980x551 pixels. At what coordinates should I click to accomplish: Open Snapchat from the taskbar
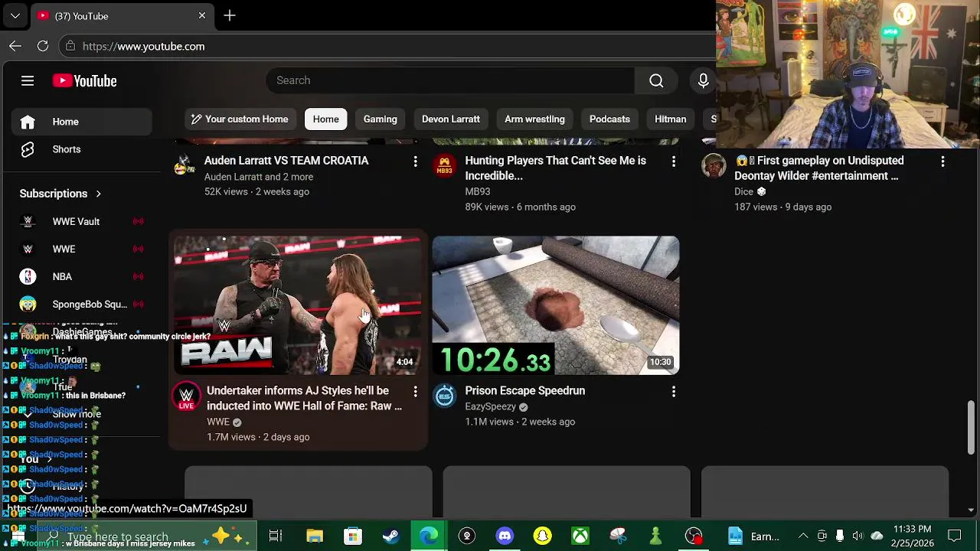[x=542, y=536]
